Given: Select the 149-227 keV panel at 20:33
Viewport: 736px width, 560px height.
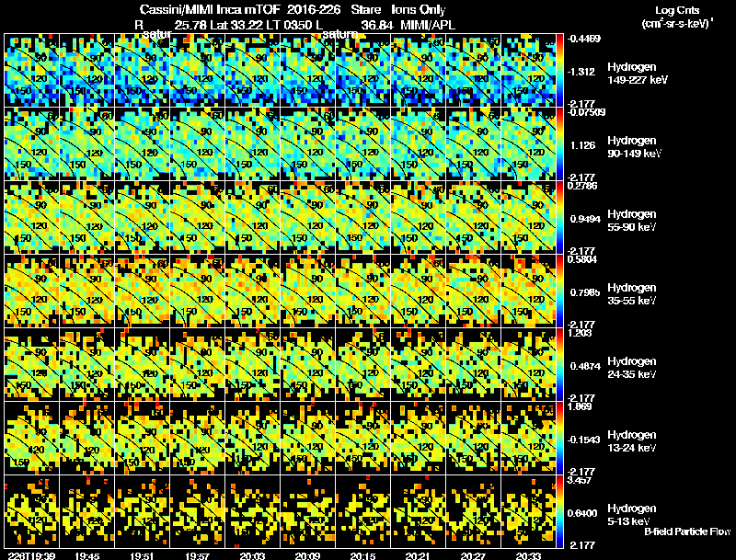Looking at the screenshot, I should [528, 71].
